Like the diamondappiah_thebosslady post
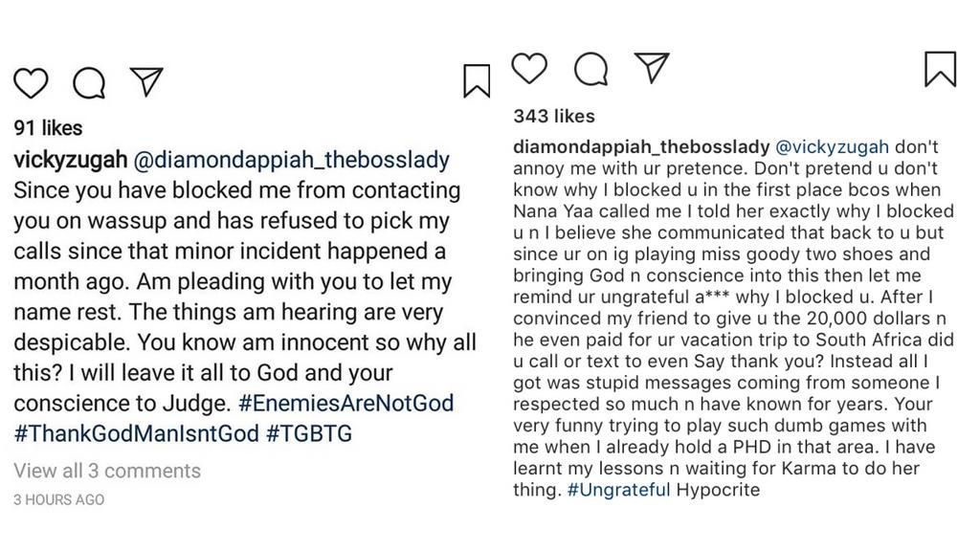The width and height of the screenshot is (980, 551). pyautogui.click(x=529, y=68)
